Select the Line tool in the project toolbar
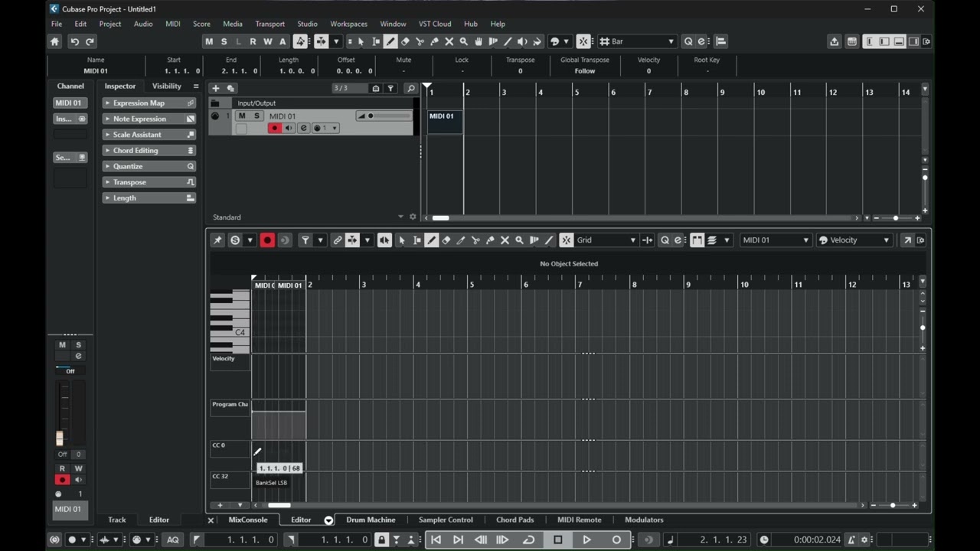The height and width of the screenshot is (551, 980). tap(507, 41)
